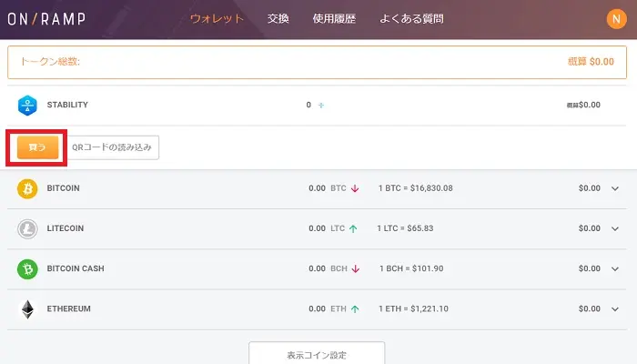
Task: Expand the Litecoin row chevron
Action: pyautogui.click(x=615, y=228)
